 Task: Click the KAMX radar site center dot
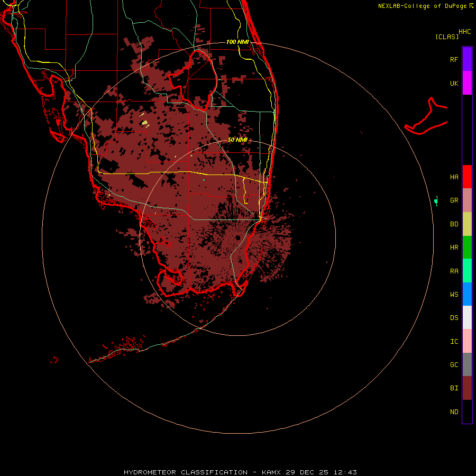point(238,237)
